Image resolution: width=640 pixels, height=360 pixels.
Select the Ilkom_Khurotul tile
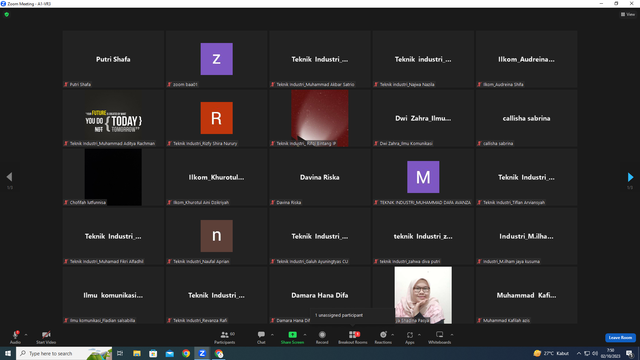coord(216,177)
